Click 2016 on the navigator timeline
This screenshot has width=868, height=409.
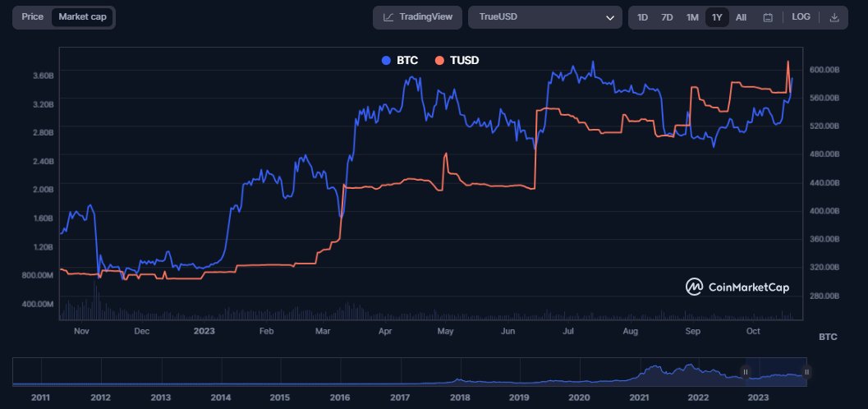tap(340, 398)
